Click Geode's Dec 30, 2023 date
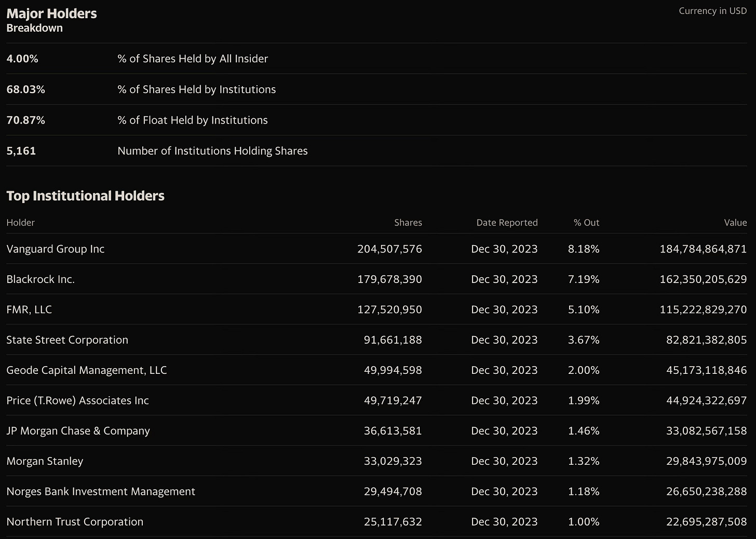 tap(504, 370)
